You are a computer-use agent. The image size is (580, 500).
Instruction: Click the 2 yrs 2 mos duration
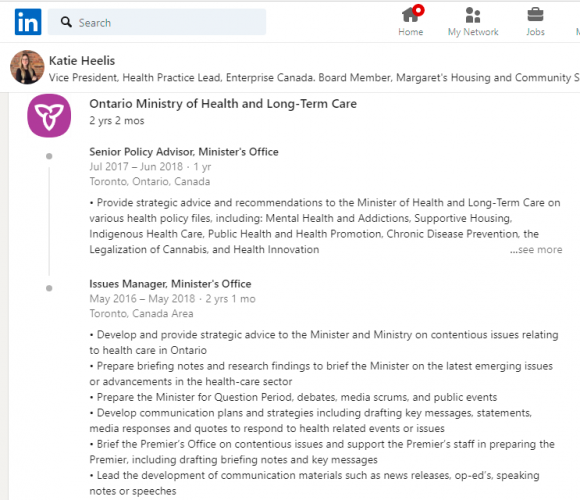click(117, 121)
